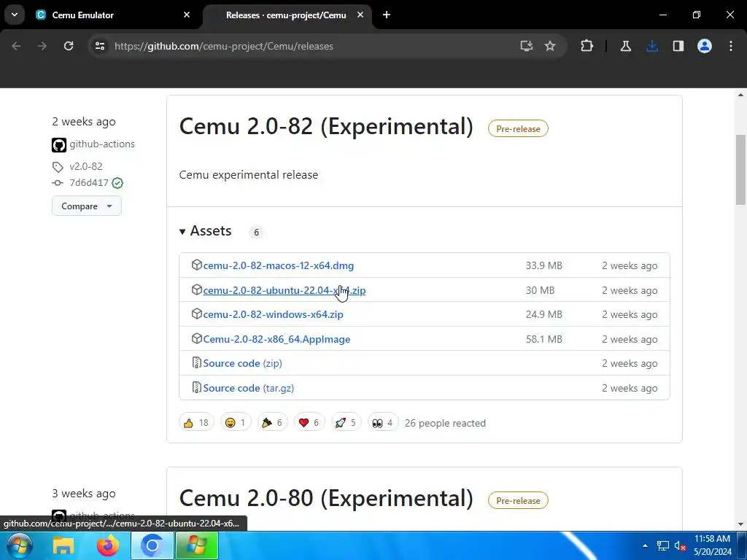
Task: Open the tab search dropdown arrow
Action: point(15,15)
